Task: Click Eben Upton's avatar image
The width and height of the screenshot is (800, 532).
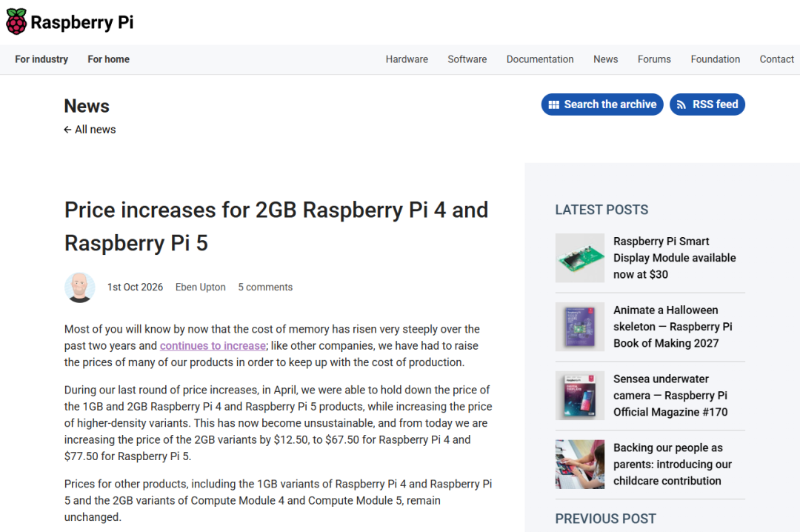Action: point(79,287)
